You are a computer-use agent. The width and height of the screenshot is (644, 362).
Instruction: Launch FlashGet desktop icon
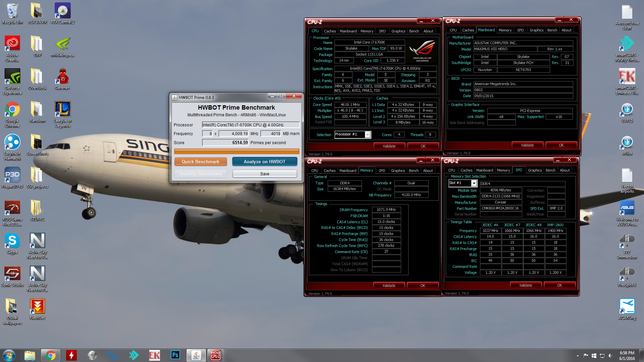[37, 309]
